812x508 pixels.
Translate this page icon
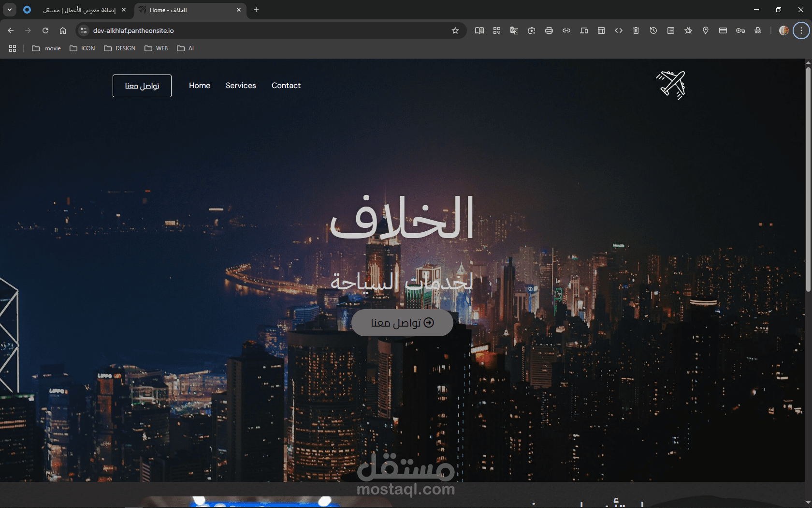pyautogui.click(x=514, y=30)
